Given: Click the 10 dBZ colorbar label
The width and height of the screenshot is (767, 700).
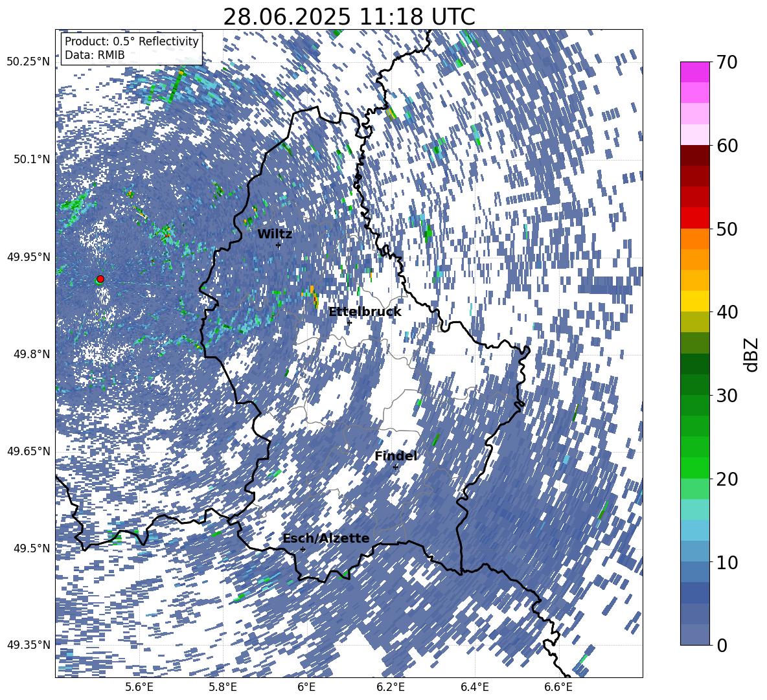Looking at the screenshot, I should (726, 561).
